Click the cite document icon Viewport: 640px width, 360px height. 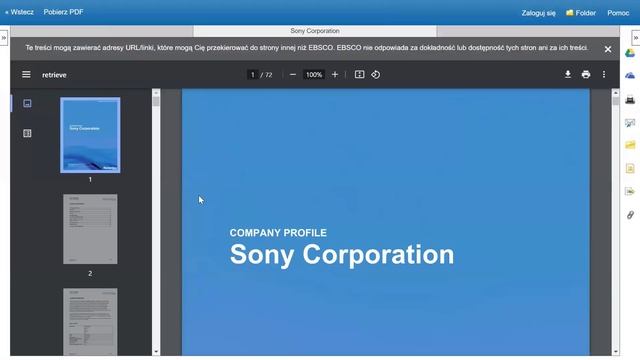tap(630, 168)
